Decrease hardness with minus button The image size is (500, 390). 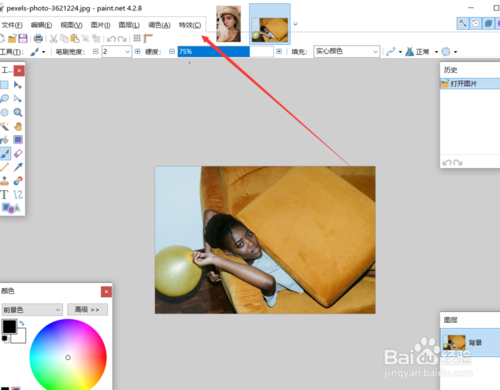(172, 52)
